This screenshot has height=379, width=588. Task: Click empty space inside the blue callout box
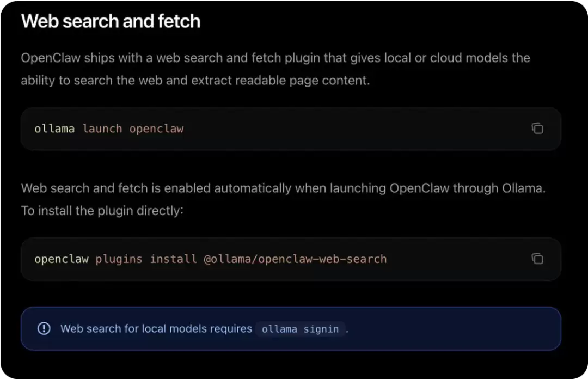450,329
